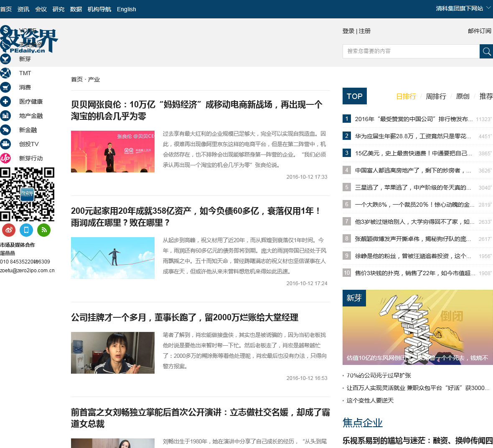This screenshot has width=493, height=448.
Task: Open link 70%的公司死于过早扩张
Action: [379, 375]
